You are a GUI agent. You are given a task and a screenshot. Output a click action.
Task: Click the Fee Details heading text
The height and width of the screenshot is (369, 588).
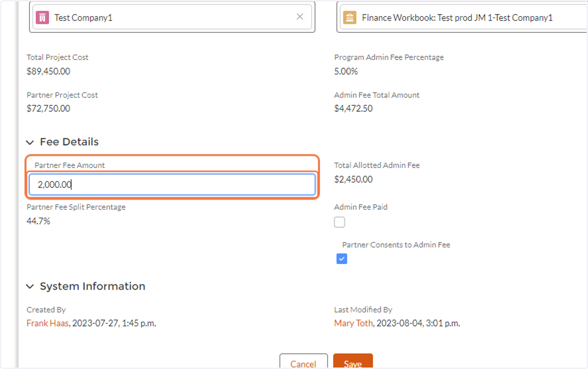click(x=69, y=142)
